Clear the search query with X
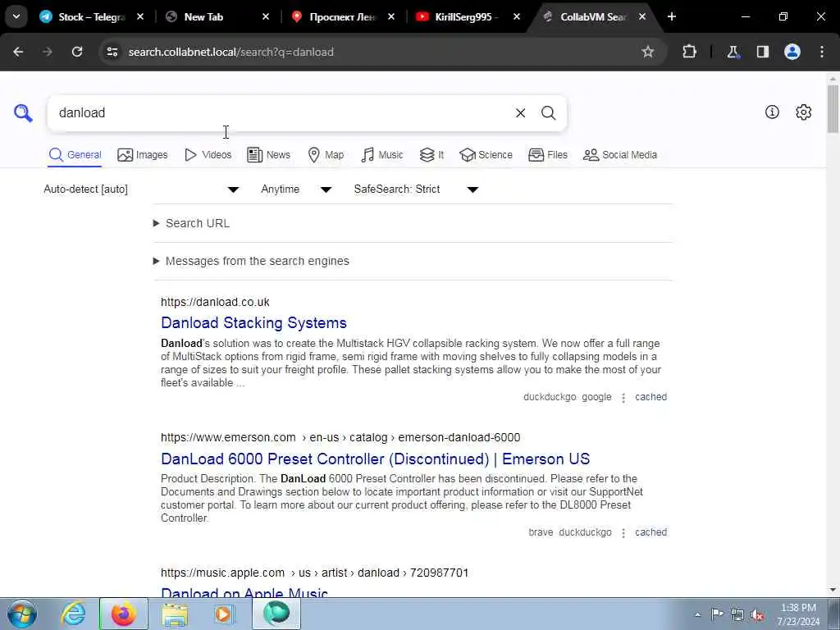The height and width of the screenshot is (630, 840). [x=520, y=113]
